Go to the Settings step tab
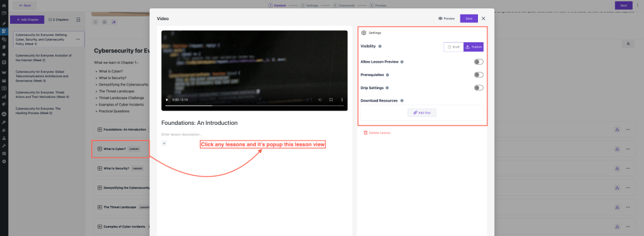The height and width of the screenshot is (236, 644). pyautogui.click(x=309, y=5)
